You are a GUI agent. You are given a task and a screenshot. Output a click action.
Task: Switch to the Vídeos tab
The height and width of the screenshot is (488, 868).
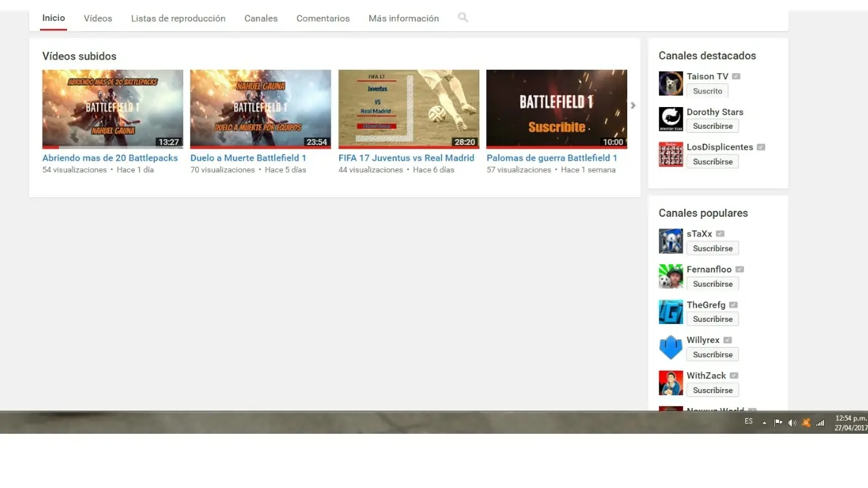point(98,18)
